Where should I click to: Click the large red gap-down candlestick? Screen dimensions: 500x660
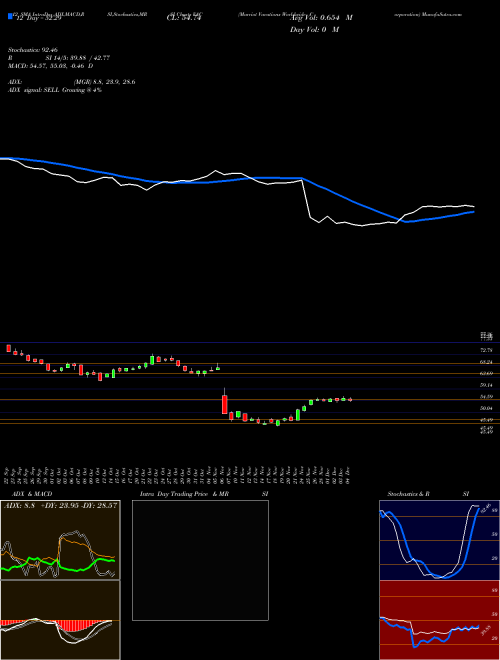pos(225,404)
